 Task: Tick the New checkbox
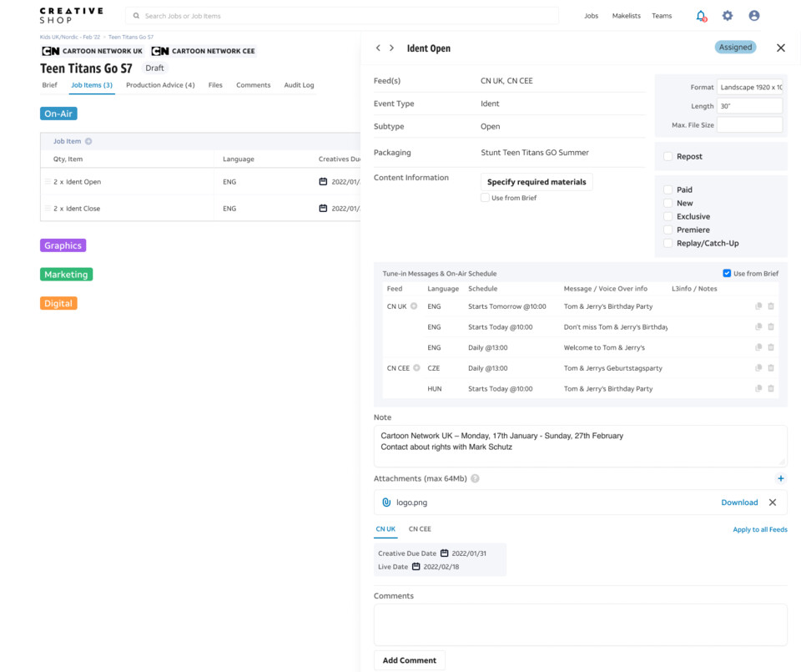(x=667, y=203)
